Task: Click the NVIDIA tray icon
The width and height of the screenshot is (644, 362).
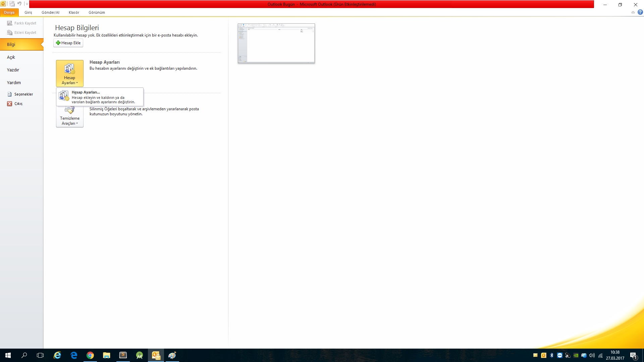Action: [x=576, y=355]
